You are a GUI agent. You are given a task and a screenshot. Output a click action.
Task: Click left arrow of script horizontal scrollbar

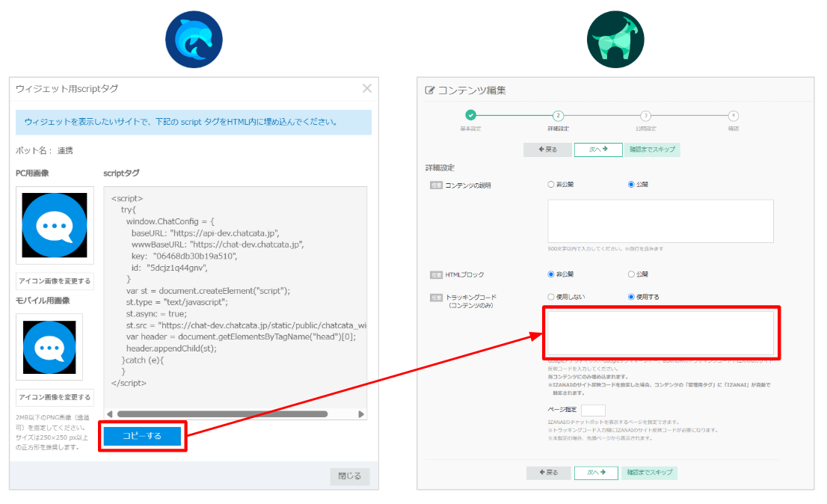[x=109, y=414]
